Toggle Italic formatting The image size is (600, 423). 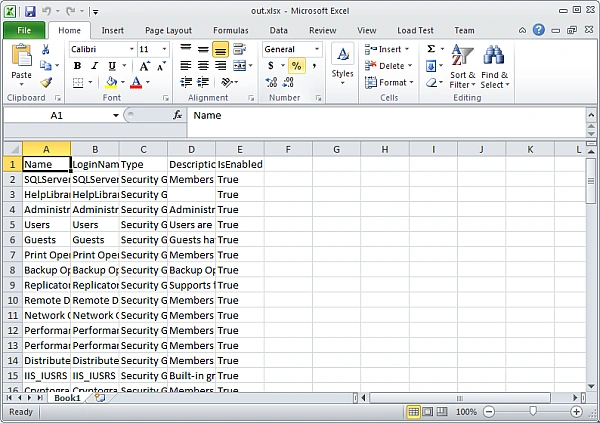95,66
